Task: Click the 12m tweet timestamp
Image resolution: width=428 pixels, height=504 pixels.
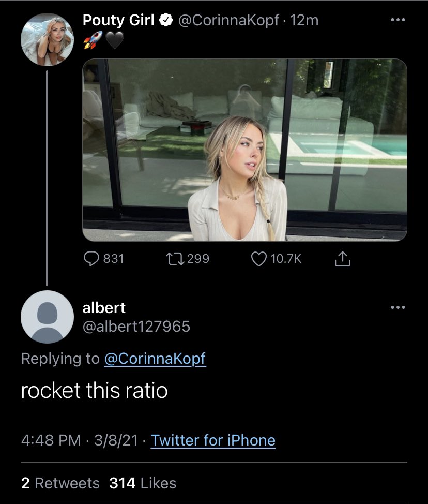Action: pyautogui.click(x=304, y=21)
